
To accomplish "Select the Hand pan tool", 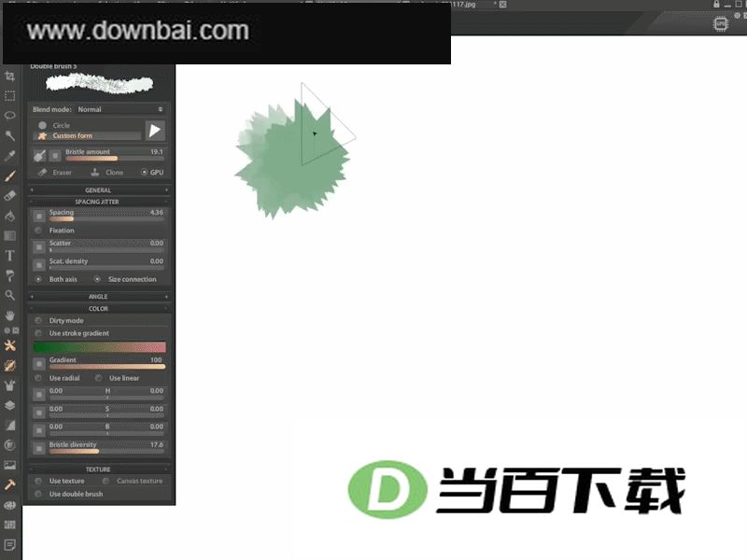I will 9,315.
